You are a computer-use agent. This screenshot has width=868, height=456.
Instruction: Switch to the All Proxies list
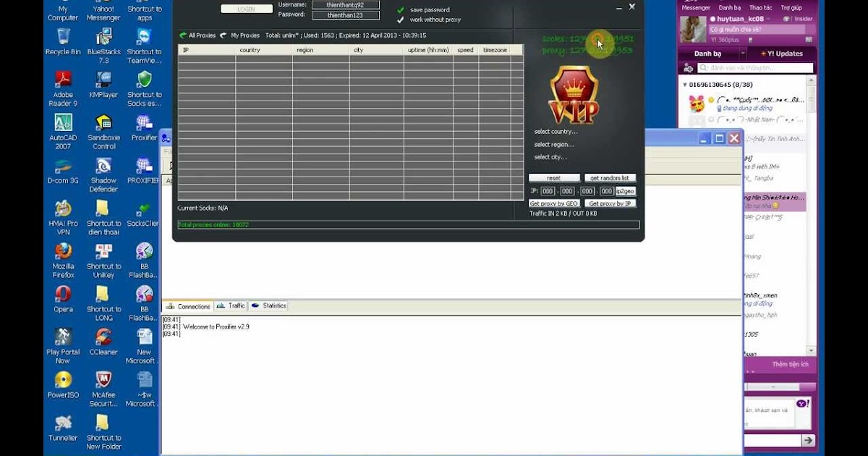(x=197, y=35)
